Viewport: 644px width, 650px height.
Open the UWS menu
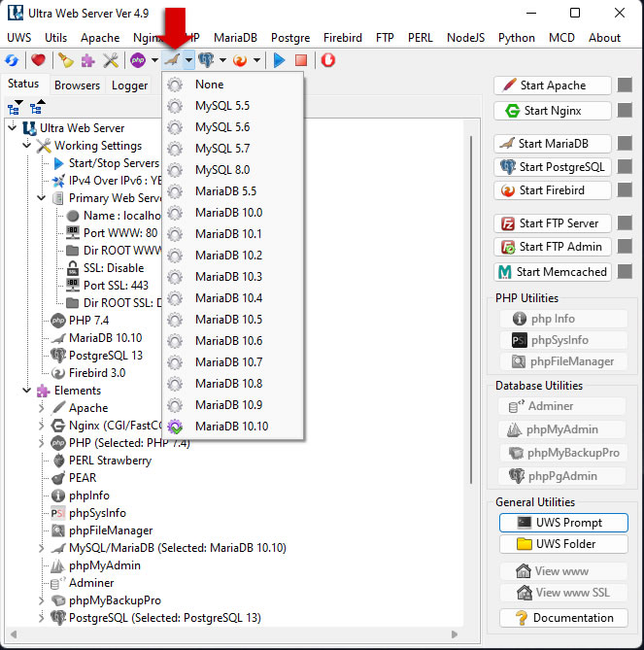[19, 38]
